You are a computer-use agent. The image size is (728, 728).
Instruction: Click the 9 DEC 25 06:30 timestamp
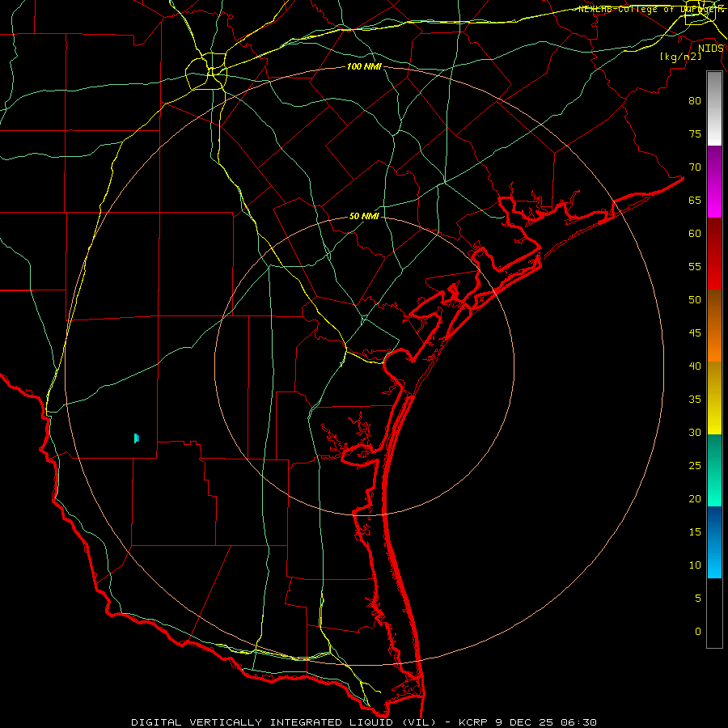pos(553,722)
